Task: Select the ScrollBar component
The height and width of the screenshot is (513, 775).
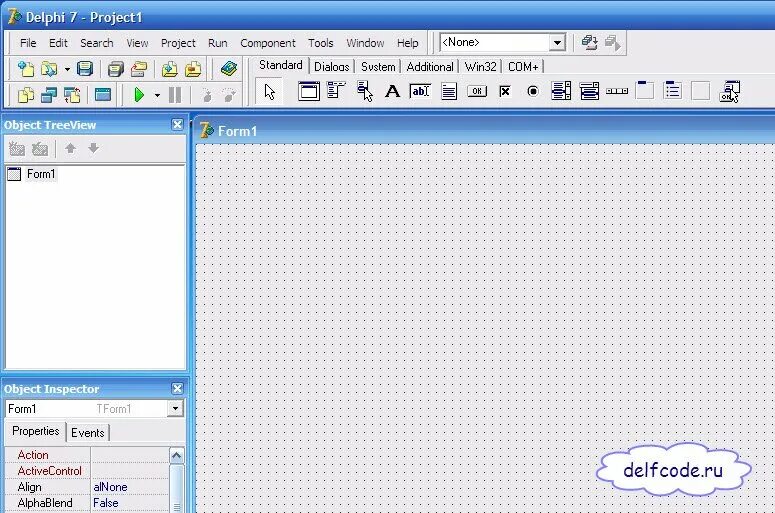Action: pos(617,91)
